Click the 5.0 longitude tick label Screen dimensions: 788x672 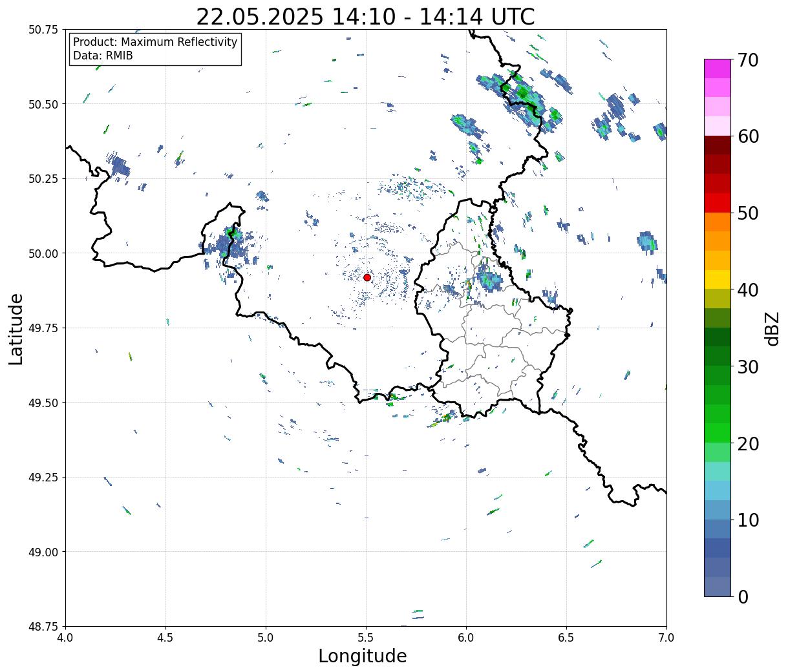pyautogui.click(x=266, y=638)
